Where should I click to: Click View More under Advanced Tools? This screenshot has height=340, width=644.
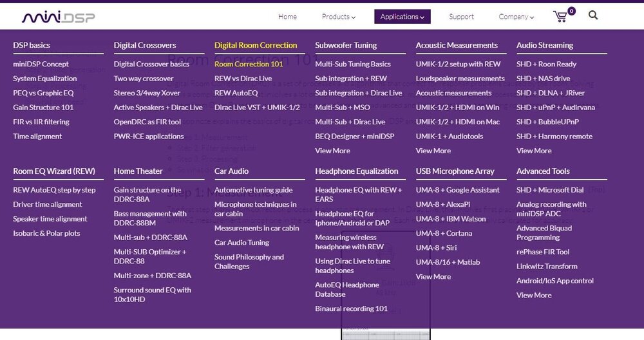click(534, 295)
